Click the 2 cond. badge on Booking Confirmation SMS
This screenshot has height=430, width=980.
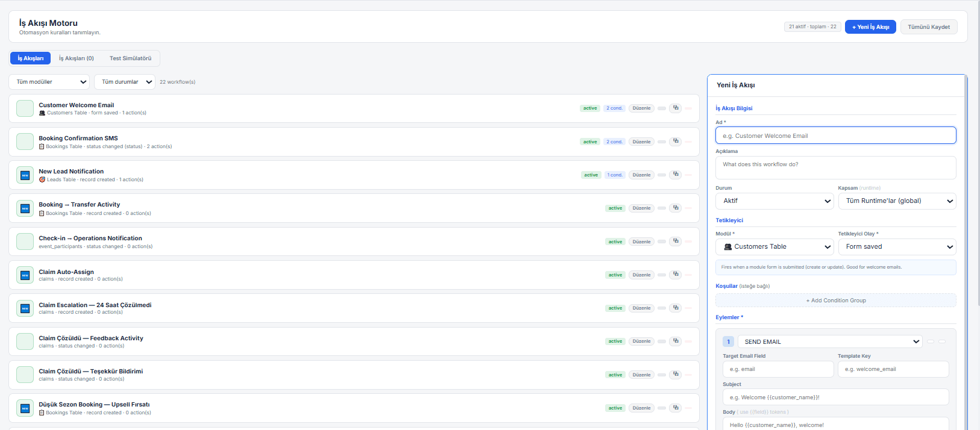[x=615, y=142]
